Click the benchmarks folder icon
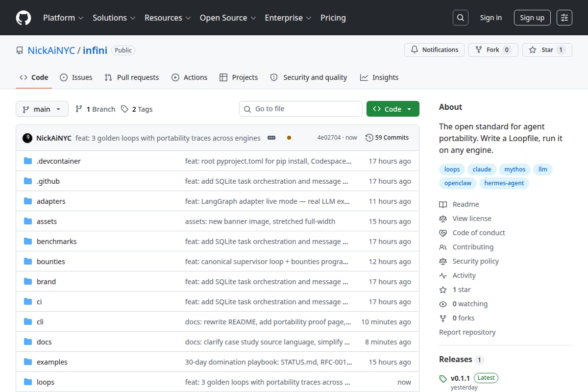Screen dimensions: 588x392 point(28,242)
